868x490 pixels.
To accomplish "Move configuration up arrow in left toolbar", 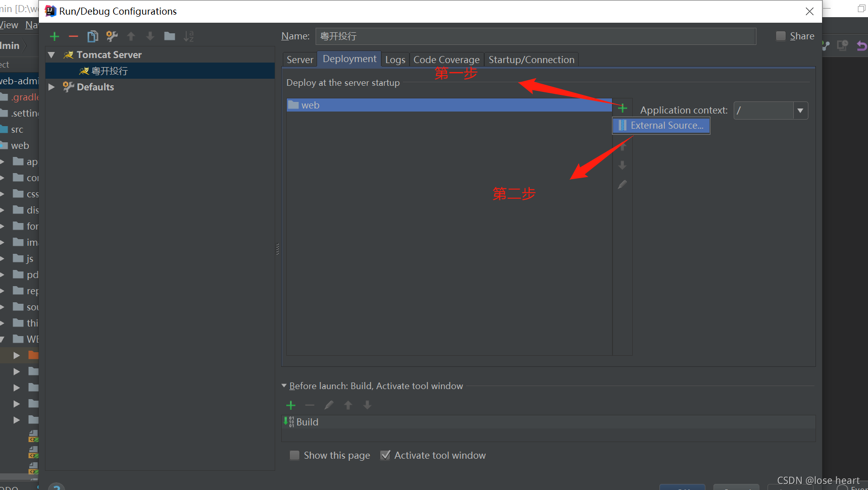I will 131,36.
